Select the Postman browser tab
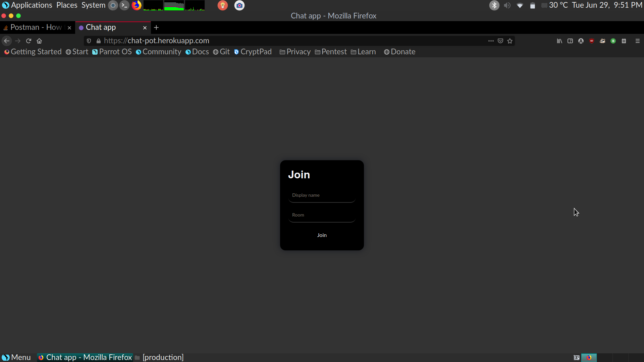Viewport: 644px width, 362px height. click(x=35, y=27)
